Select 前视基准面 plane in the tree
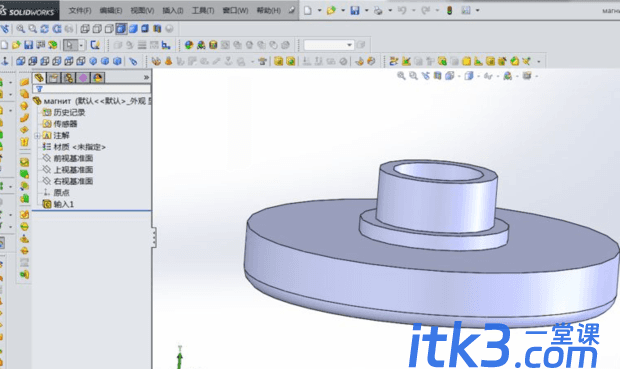620x369 pixels. [68, 159]
